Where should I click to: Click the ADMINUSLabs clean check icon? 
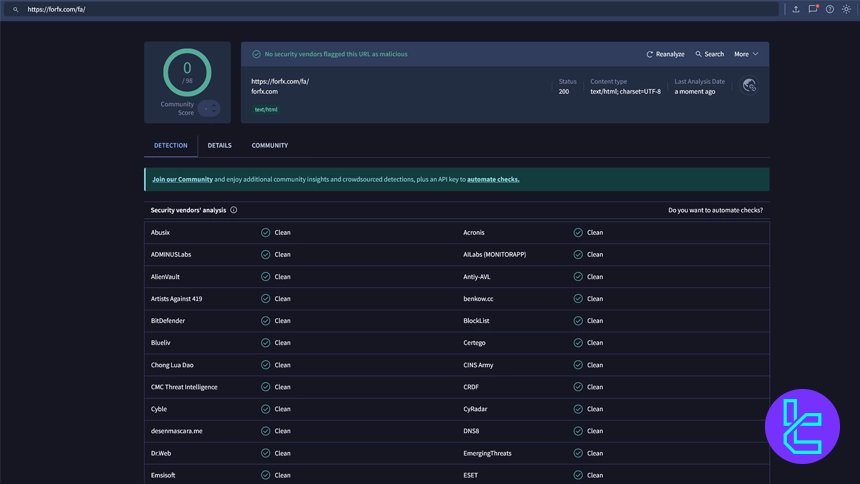coord(265,255)
